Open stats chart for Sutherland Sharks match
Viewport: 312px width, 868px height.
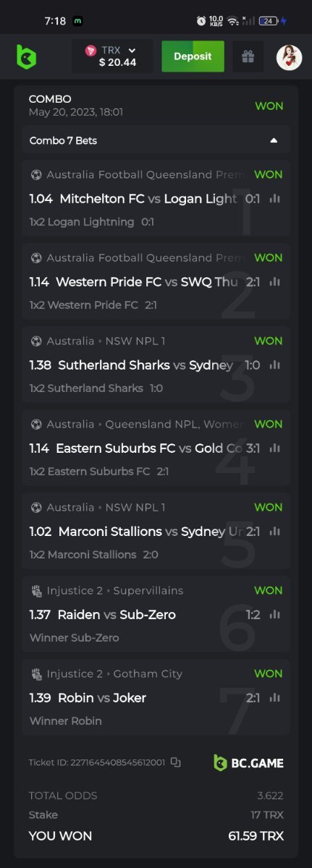(274, 365)
